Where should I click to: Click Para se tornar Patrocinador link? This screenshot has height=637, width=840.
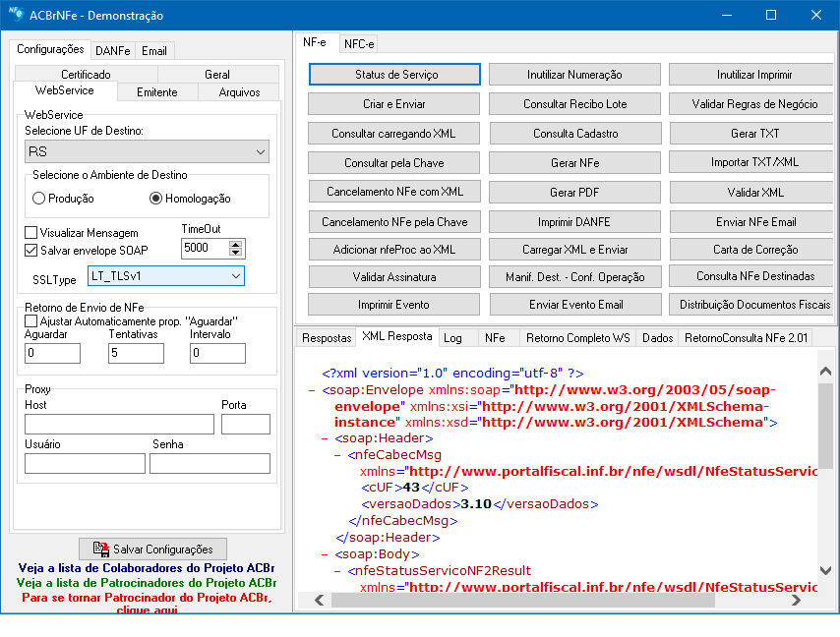click(147, 603)
